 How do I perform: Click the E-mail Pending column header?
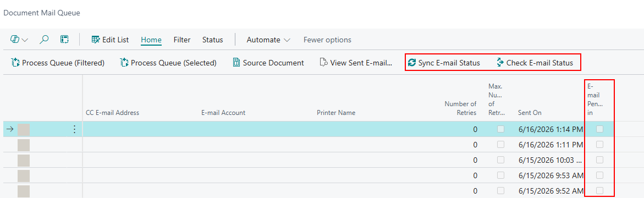pos(595,100)
